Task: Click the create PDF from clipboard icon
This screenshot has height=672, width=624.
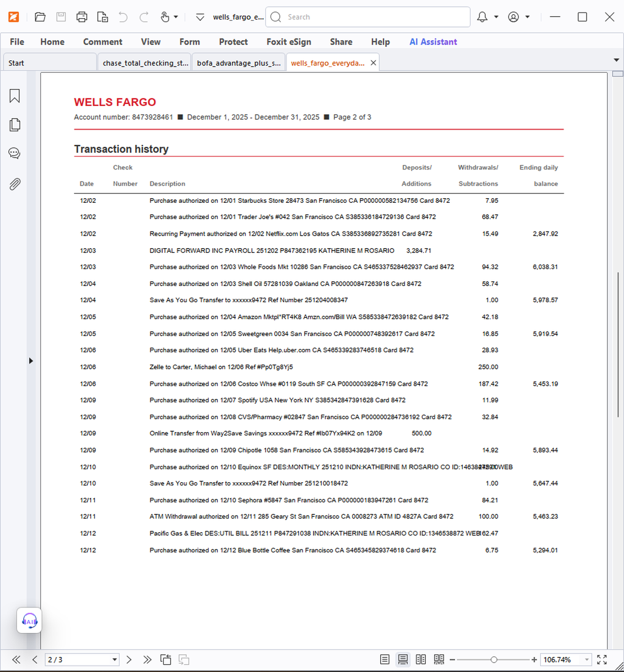Action: tap(102, 17)
